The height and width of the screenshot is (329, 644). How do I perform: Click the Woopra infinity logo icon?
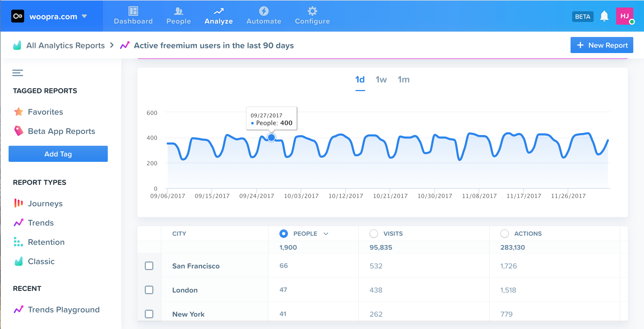18,16
